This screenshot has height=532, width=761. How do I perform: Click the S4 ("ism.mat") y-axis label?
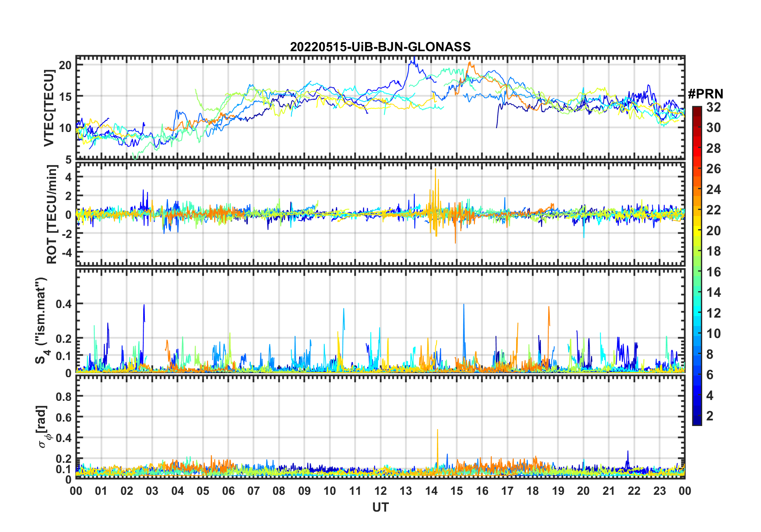tap(42, 321)
